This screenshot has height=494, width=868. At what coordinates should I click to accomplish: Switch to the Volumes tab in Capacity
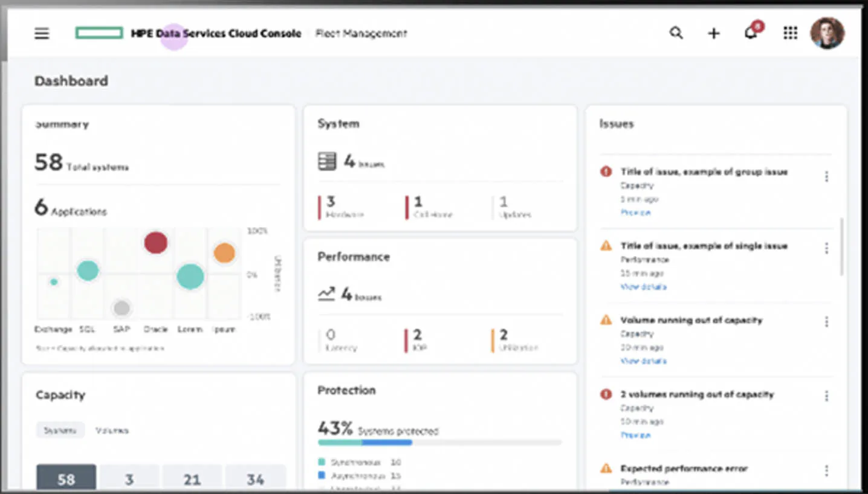pyautogui.click(x=112, y=431)
